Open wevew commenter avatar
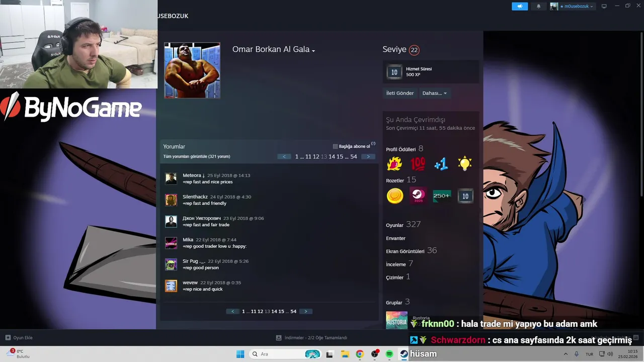Viewport: 644px width, 362px height. click(x=171, y=286)
